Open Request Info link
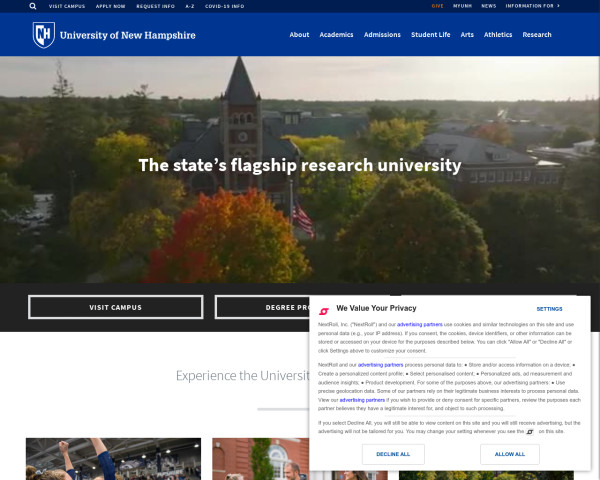 click(155, 6)
